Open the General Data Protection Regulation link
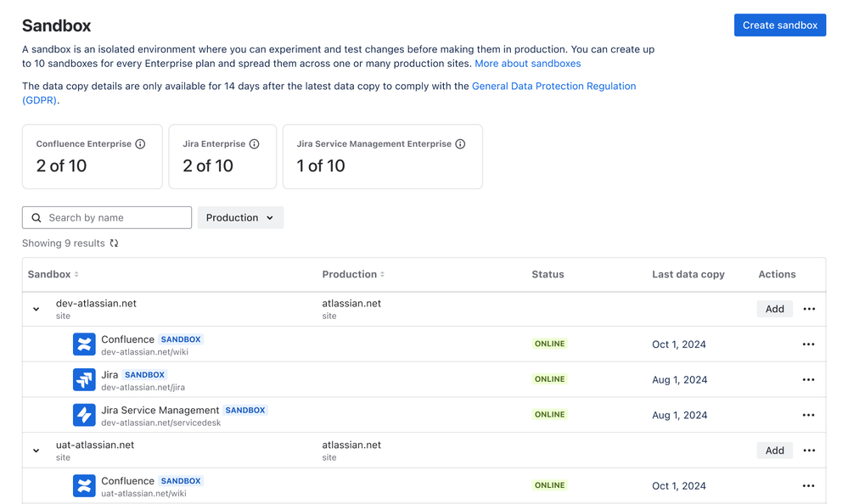Viewport: 848px width, 504px height. [553, 87]
